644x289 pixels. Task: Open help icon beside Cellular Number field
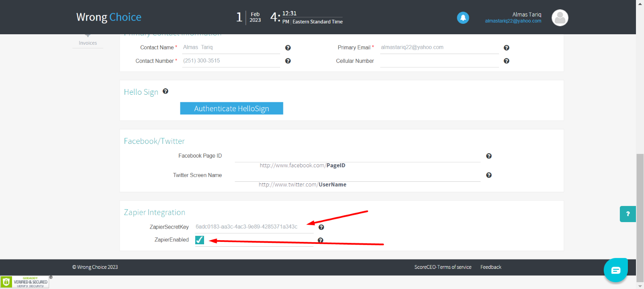[506, 61]
